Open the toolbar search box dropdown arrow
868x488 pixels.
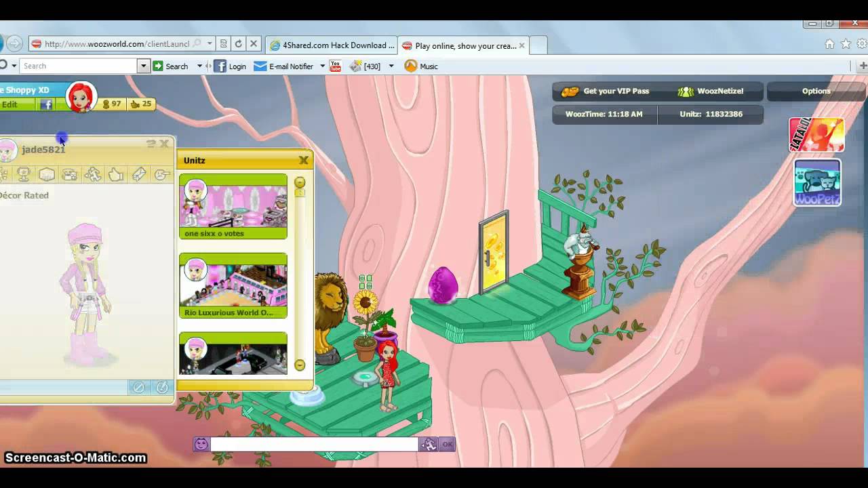143,66
